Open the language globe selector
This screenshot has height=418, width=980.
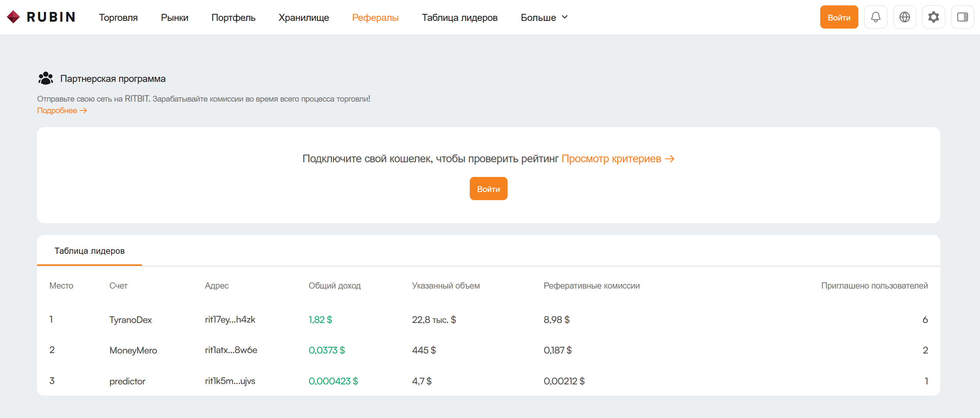coord(904,17)
